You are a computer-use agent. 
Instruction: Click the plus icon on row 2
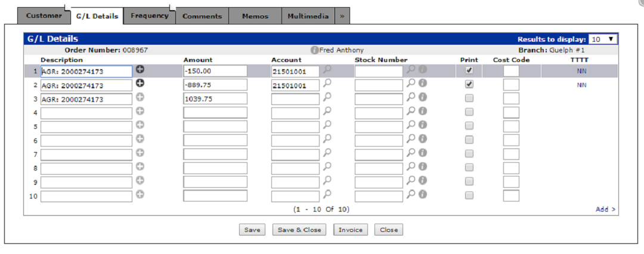click(140, 83)
